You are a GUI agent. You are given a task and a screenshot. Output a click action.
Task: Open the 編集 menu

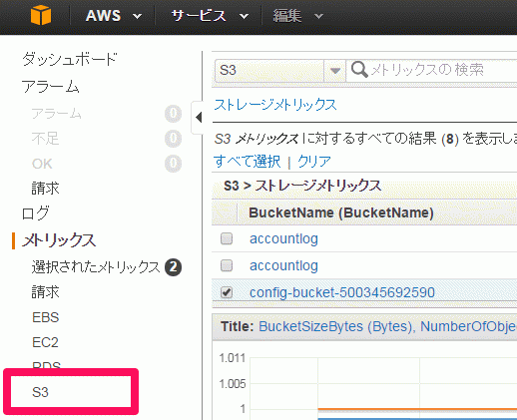click(x=298, y=16)
